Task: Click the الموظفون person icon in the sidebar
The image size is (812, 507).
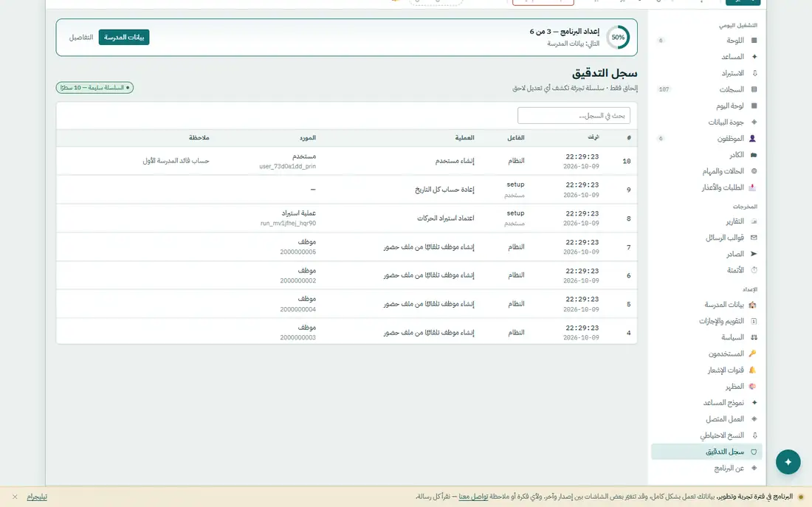Action: (752, 138)
